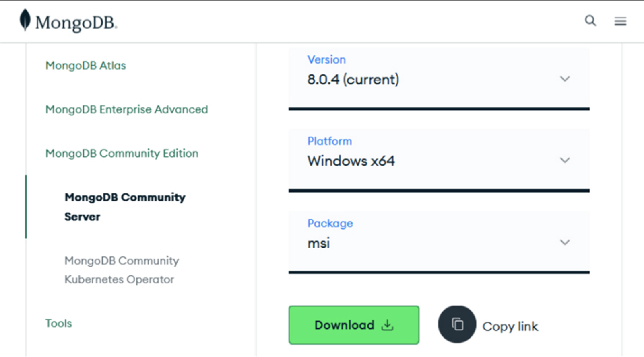The image size is (644, 357).
Task: Select MongoDB Community Server item
Action: click(x=125, y=207)
